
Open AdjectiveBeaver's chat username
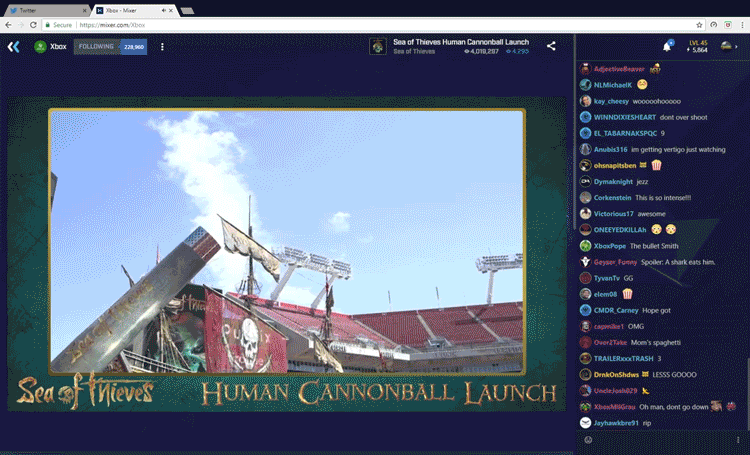pos(618,69)
